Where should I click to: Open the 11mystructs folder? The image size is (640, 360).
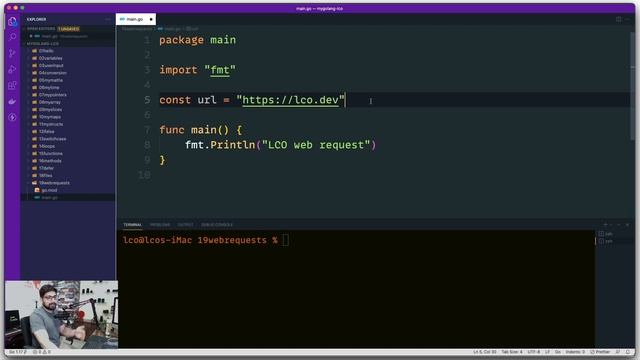(x=51, y=124)
